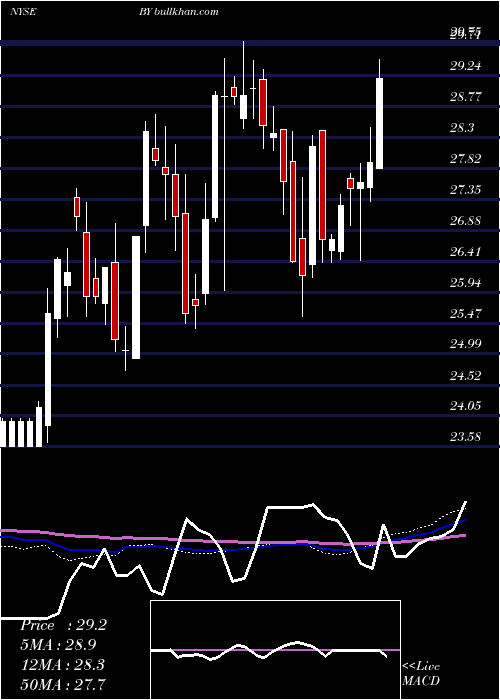Click the NYSE exchange label
This screenshot has width=500, height=700.
(23, 12)
